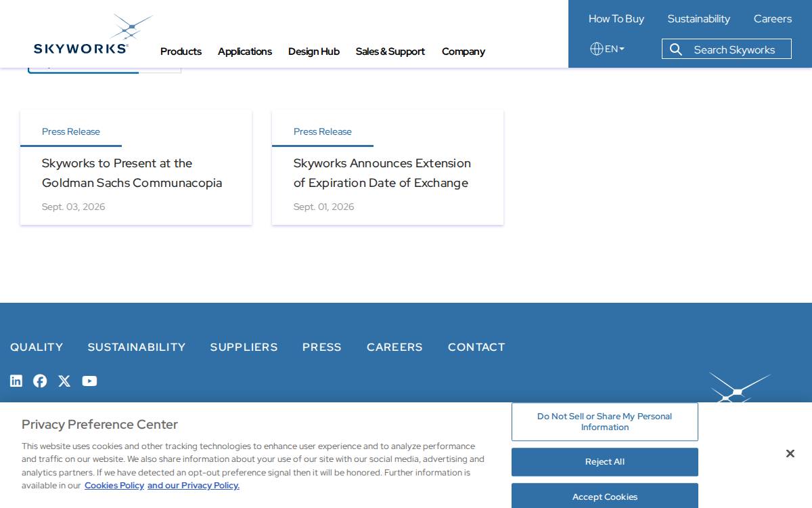The width and height of the screenshot is (812, 508).
Task: Expand the EN language dropdown
Action: (614, 49)
